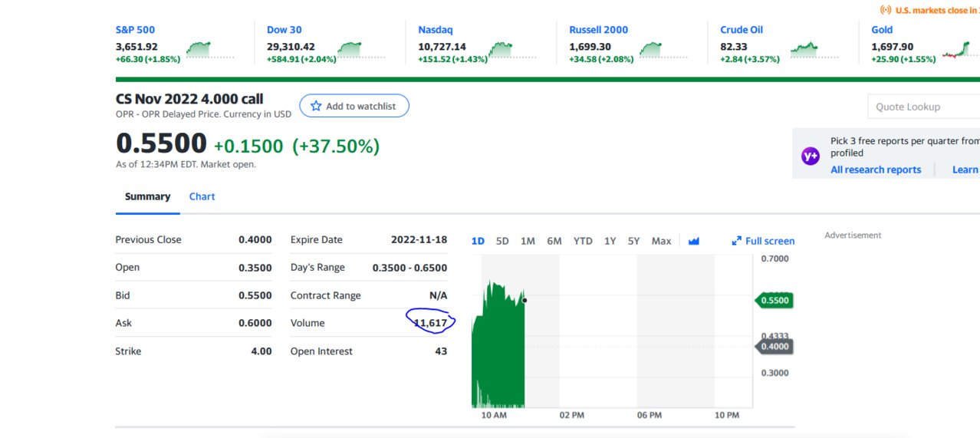Click the Full screen expand arrows icon

point(737,241)
